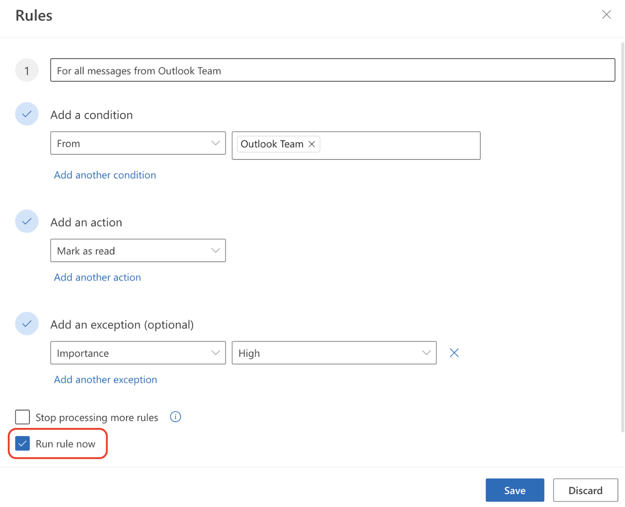Save the rule

tap(514, 490)
